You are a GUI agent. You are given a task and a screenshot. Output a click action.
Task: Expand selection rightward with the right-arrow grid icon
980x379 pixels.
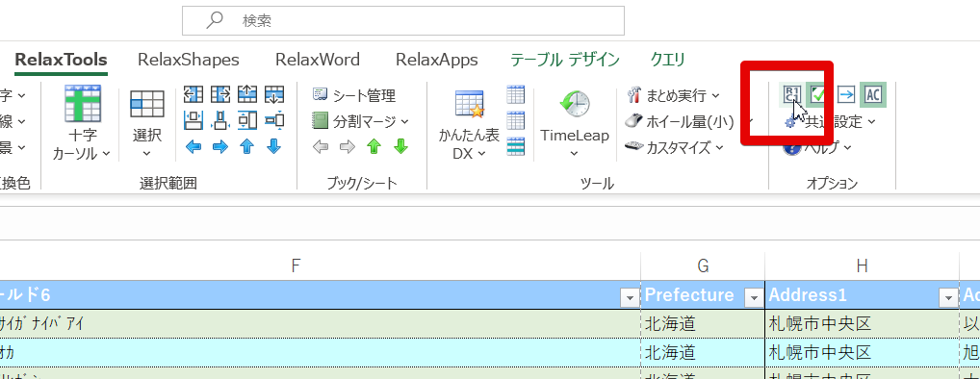(x=220, y=94)
